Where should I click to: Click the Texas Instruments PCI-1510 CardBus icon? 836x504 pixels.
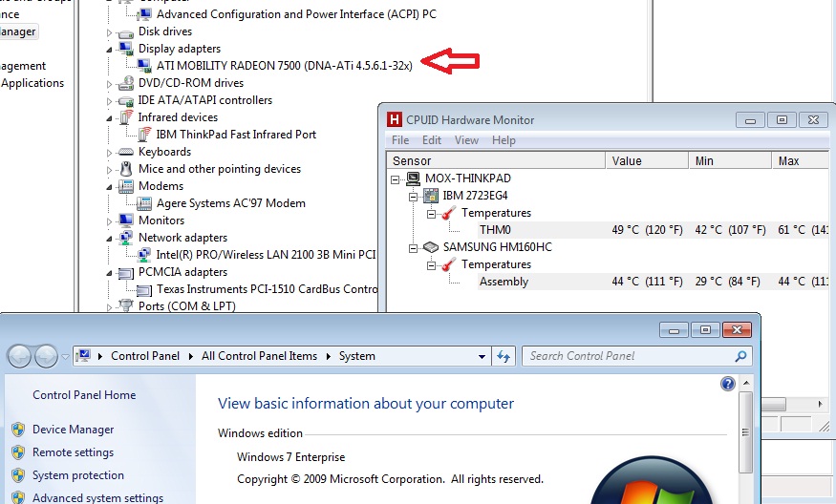pos(144,290)
